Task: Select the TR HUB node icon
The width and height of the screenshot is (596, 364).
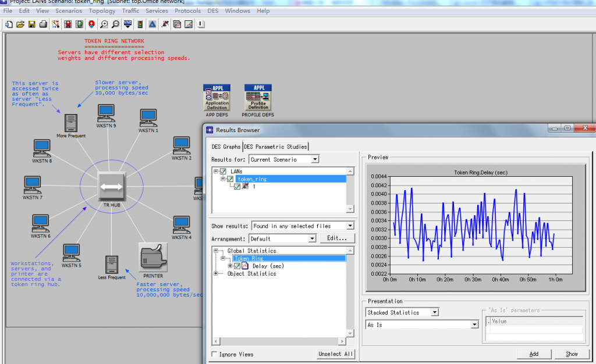Action: click(111, 187)
